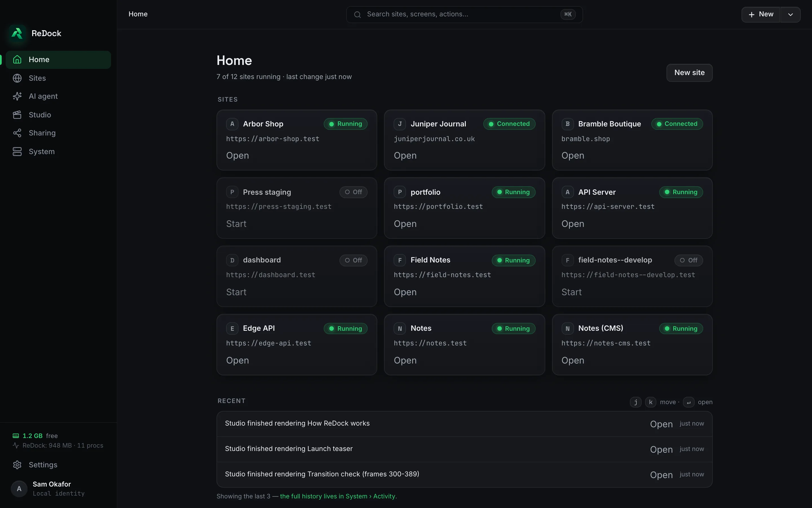Click Bramble Boutique Connected status pill
This screenshot has width=812, height=508.
click(677, 124)
